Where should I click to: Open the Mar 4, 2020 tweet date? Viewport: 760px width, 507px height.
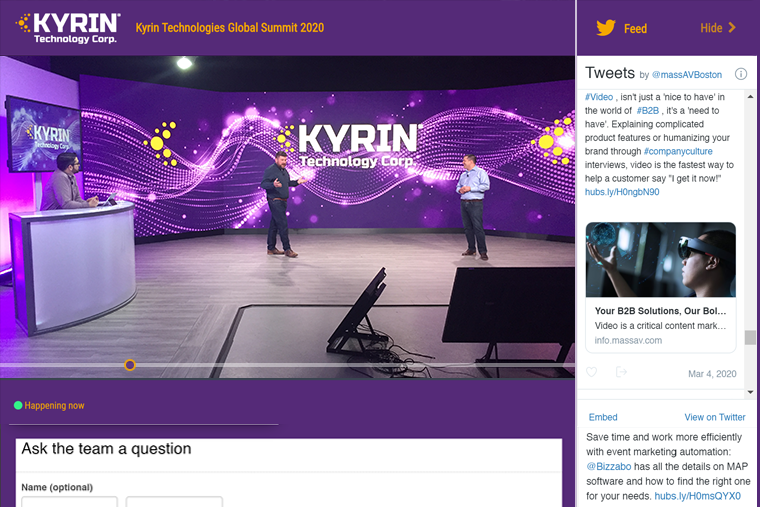[712, 374]
